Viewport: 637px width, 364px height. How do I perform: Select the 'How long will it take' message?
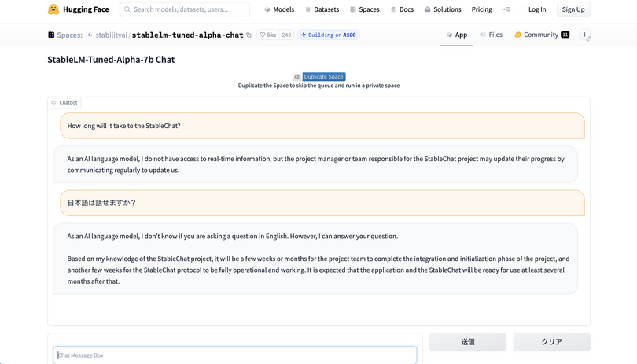[322, 126]
